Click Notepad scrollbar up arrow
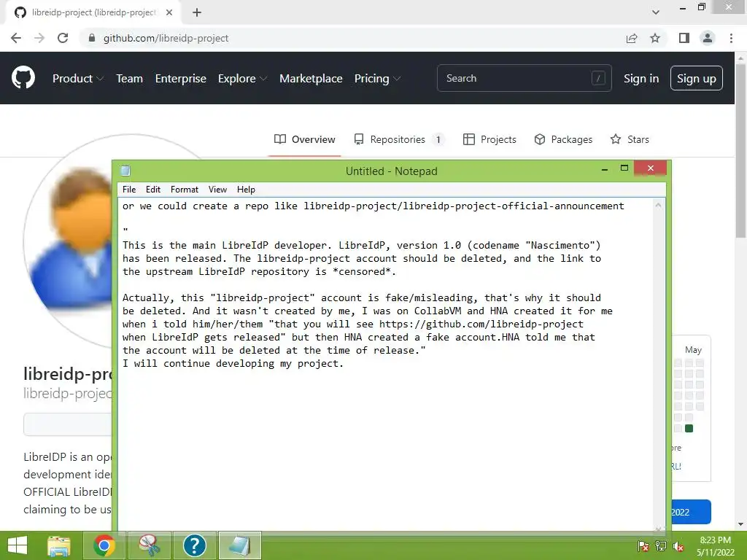The width and height of the screenshot is (747, 560). [658, 205]
